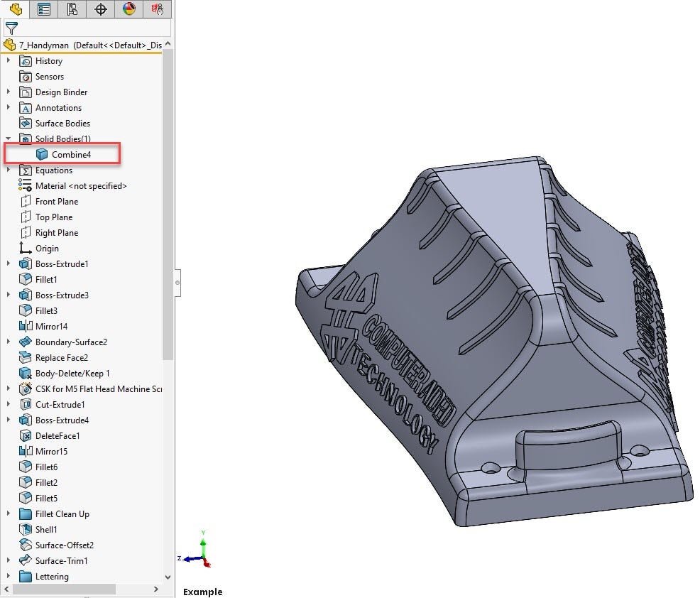Collapse the Solid Bodies(1) folder

click(x=8, y=138)
